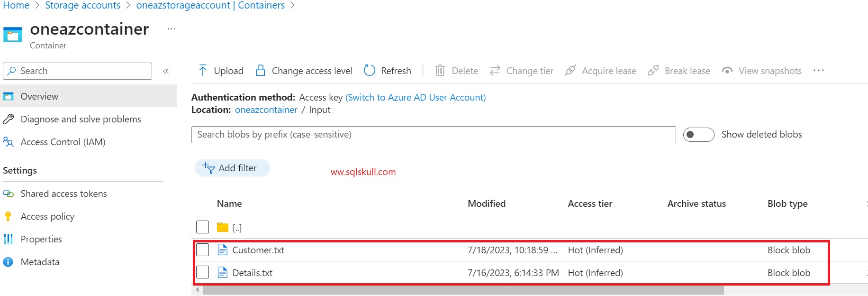
Task: Click chevron after Containers breadcrumb
Action: tap(292, 6)
